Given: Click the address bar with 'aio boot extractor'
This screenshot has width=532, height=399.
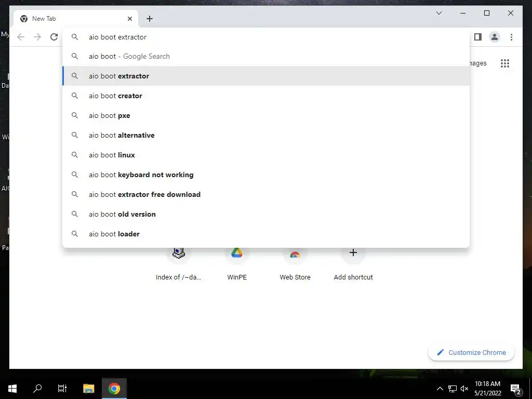Looking at the screenshot, I should click(266, 37).
